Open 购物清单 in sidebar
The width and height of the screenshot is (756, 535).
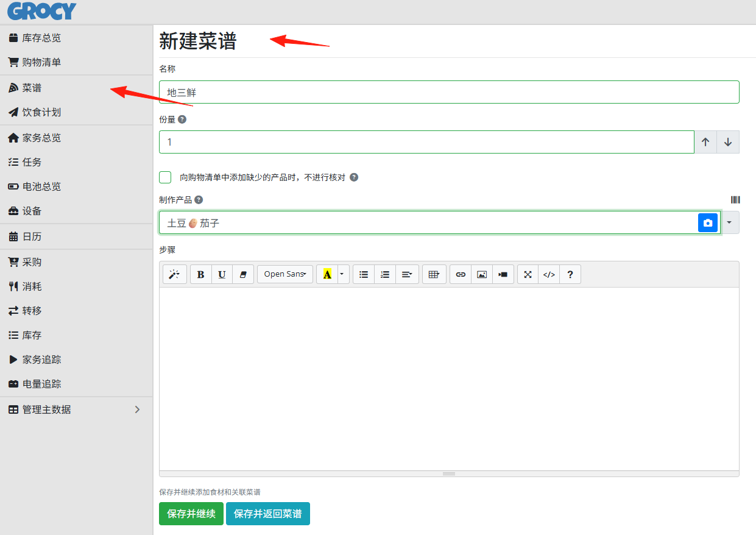[76, 62]
